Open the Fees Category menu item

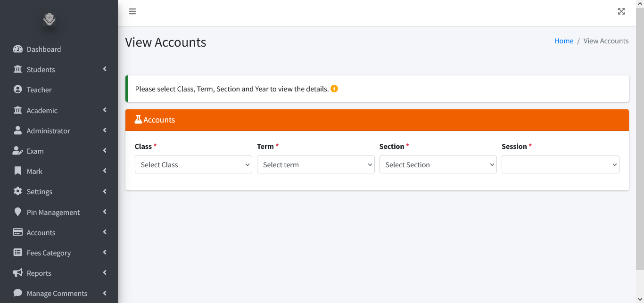[x=59, y=253]
